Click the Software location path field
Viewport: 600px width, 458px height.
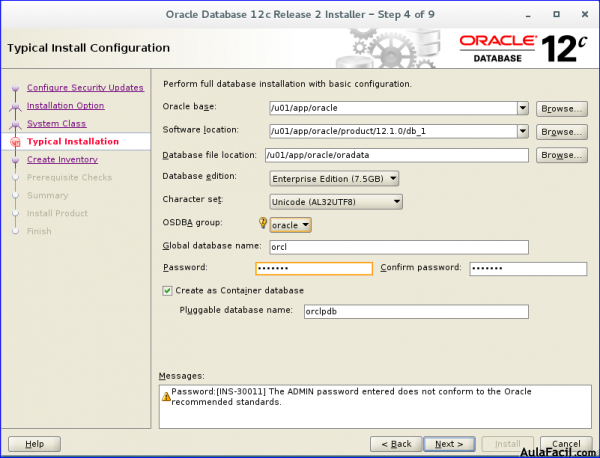pos(394,131)
